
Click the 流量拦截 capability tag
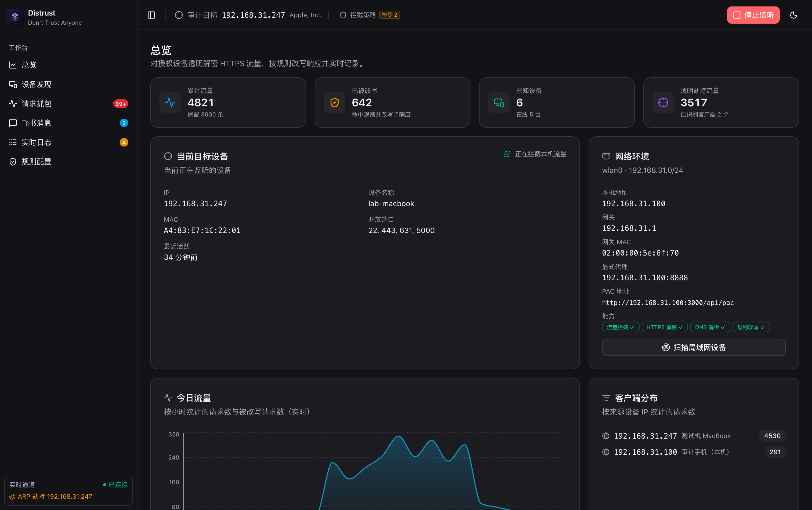tap(621, 327)
